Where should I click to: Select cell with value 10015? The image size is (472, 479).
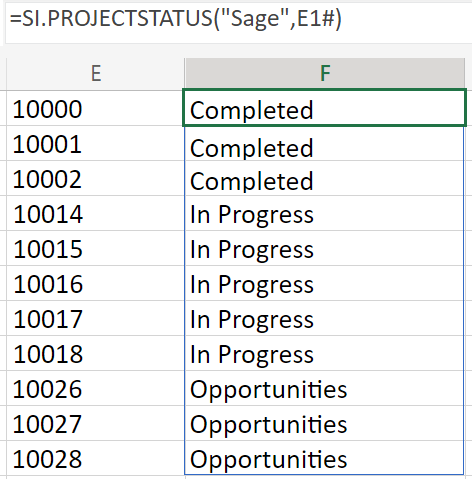(x=95, y=248)
